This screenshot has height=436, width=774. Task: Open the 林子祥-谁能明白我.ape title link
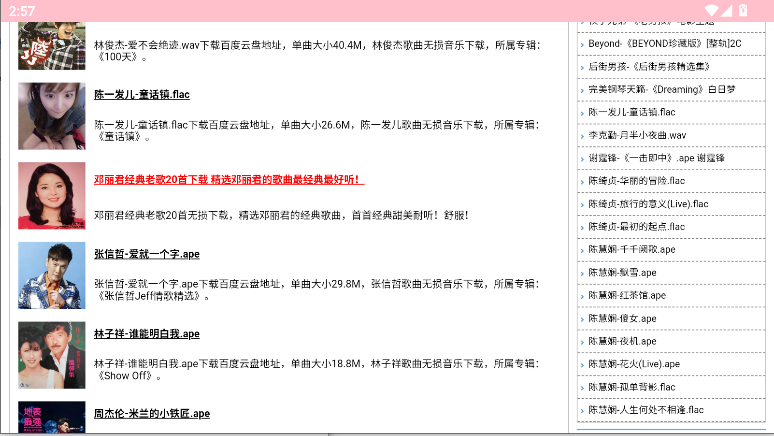[147, 334]
